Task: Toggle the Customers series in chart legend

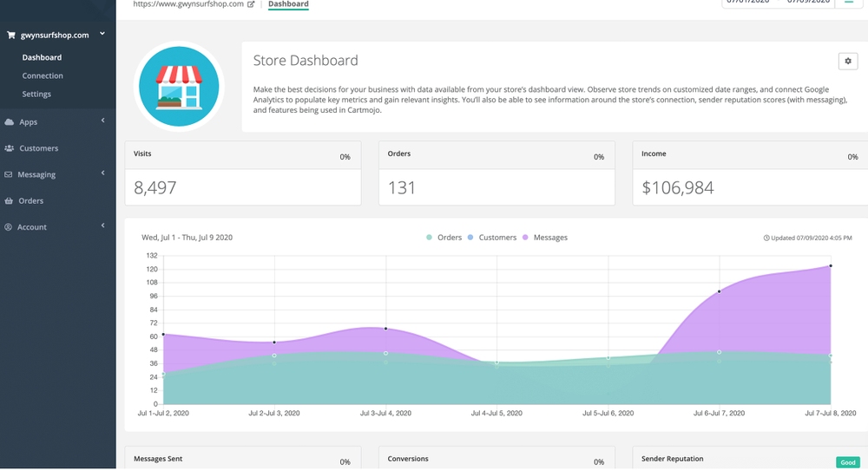Action: (491, 238)
